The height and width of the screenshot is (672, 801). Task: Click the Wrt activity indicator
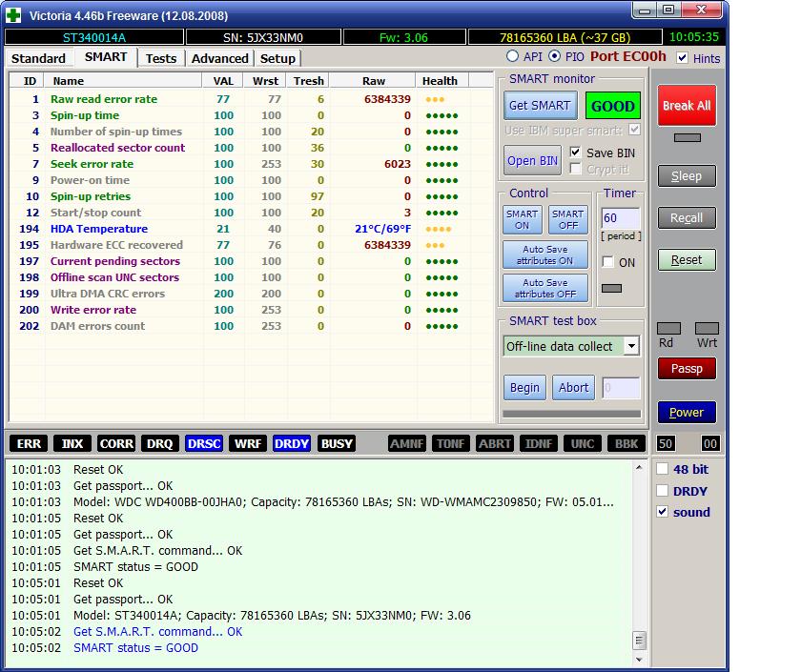point(707,329)
